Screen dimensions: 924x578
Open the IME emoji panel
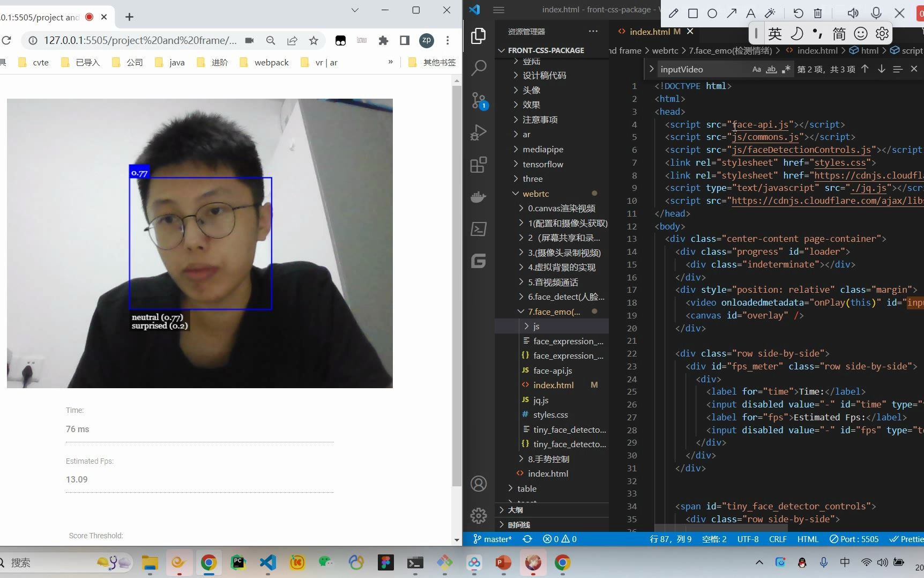pos(861,34)
